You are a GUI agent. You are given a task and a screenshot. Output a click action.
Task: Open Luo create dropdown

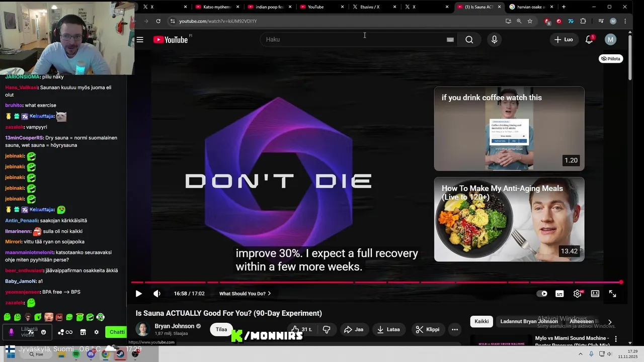[x=563, y=40]
